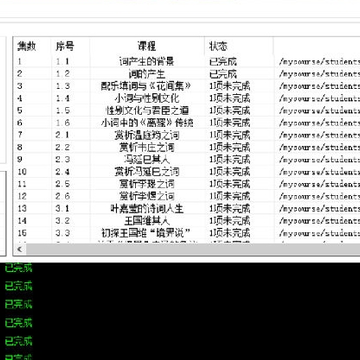Select course 赏析韦庄之词
The width and height of the screenshot is (360, 360).
click(147, 147)
